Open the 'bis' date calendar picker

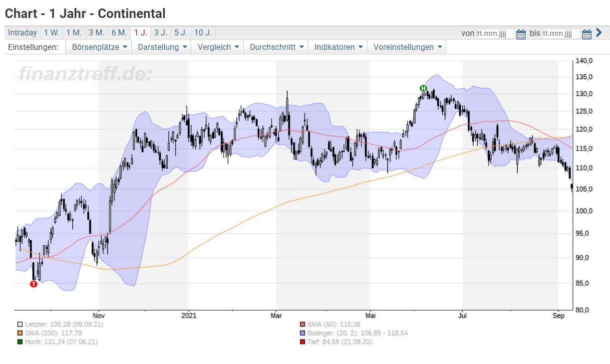coord(587,34)
